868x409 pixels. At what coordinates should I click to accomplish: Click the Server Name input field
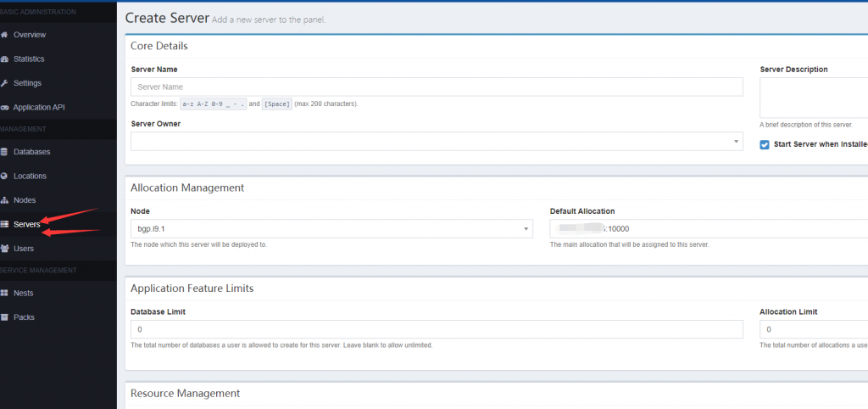pos(437,87)
